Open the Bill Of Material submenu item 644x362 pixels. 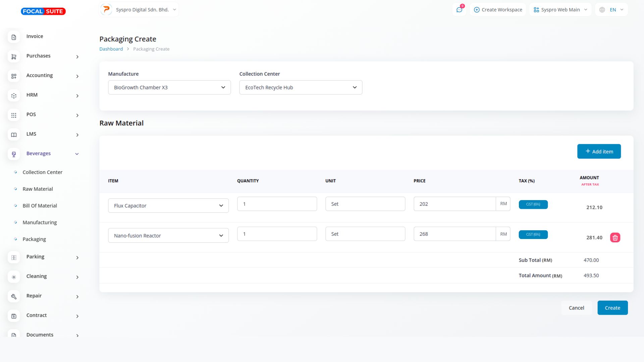(x=40, y=206)
